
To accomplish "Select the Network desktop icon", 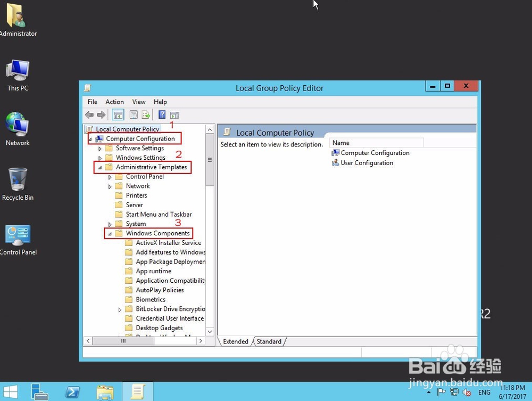I will pyautogui.click(x=18, y=129).
